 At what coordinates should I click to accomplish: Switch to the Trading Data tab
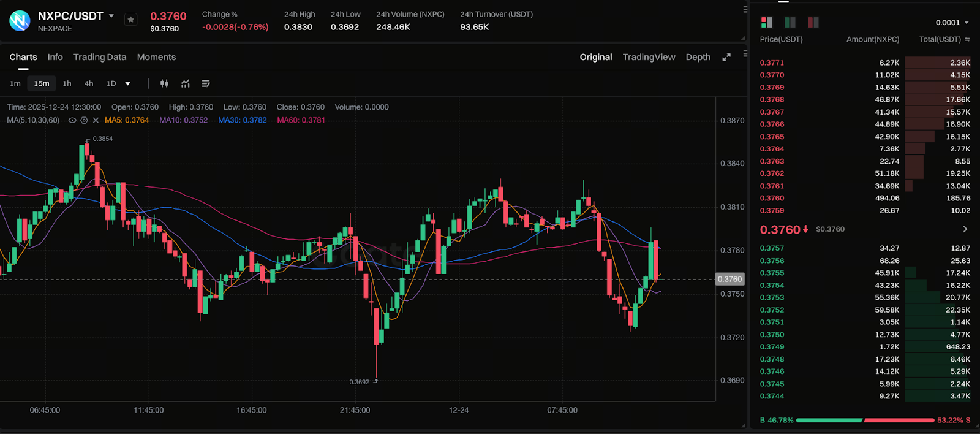pos(100,57)
